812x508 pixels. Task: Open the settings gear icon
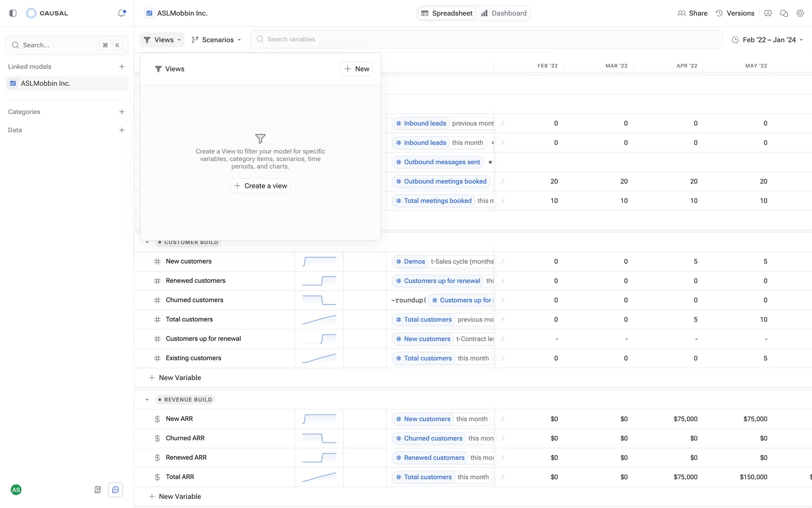click(x=800, y=13)
